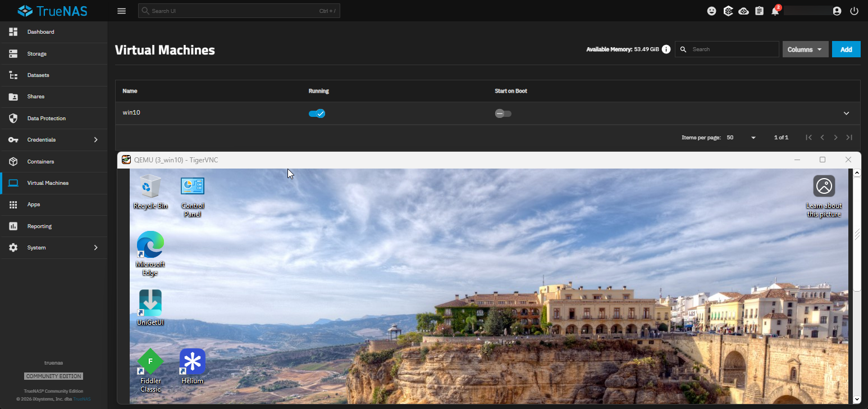Open Data Protection in the sidebar

[x=53, y=119]
